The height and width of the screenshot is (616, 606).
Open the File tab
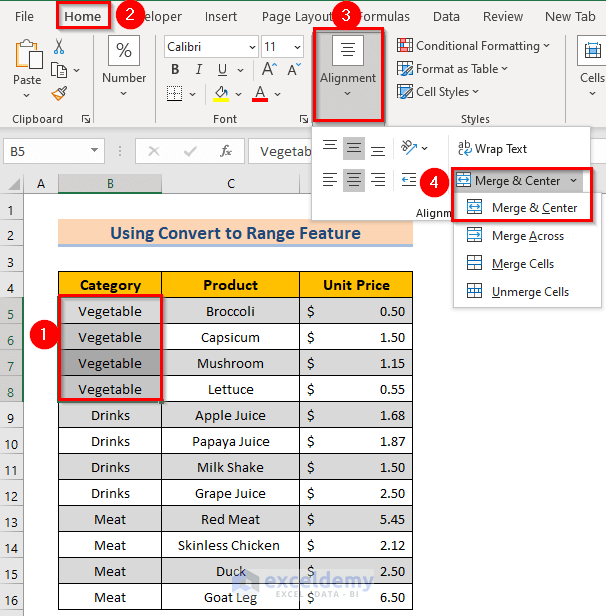click(x=24, y=16)
